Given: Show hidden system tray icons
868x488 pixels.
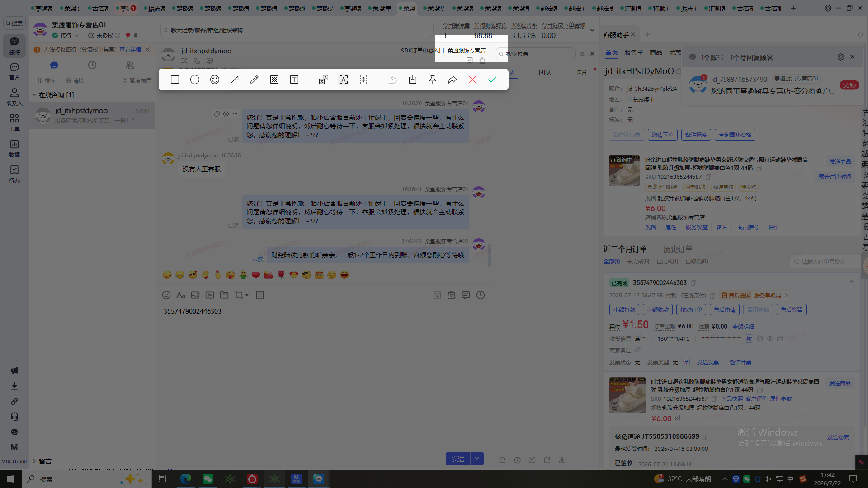Looking at the screenshot, I should (x=725, y=479).
